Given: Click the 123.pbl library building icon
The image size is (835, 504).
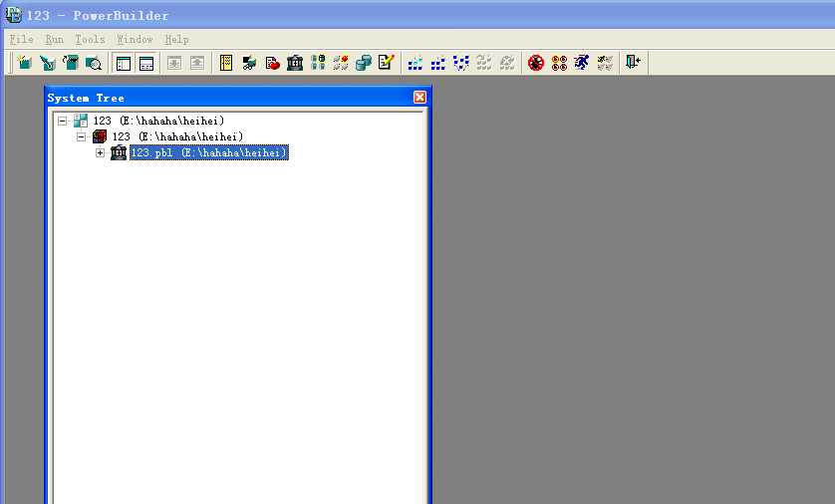Looking at the screenshot, I should pyautogui.click(x=119, y=152).
